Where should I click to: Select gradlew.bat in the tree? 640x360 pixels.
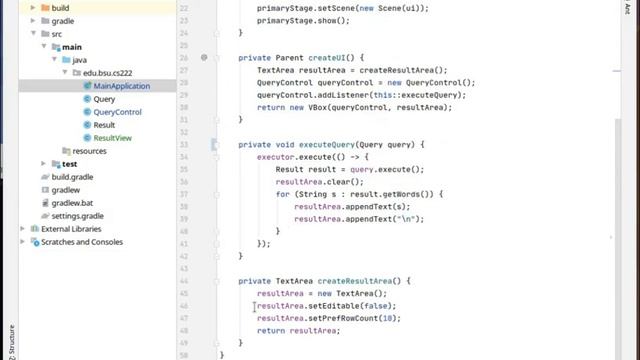72,203
